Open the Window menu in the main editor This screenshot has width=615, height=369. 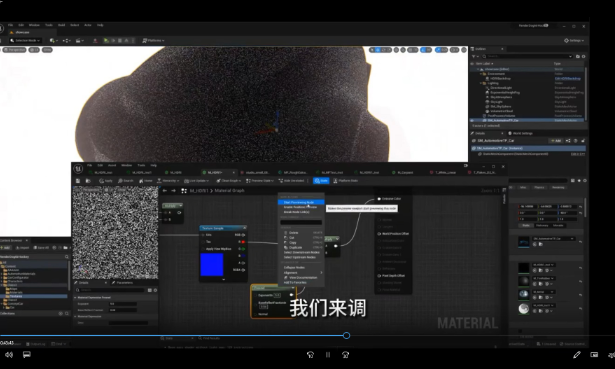click(x=34, y=25)
